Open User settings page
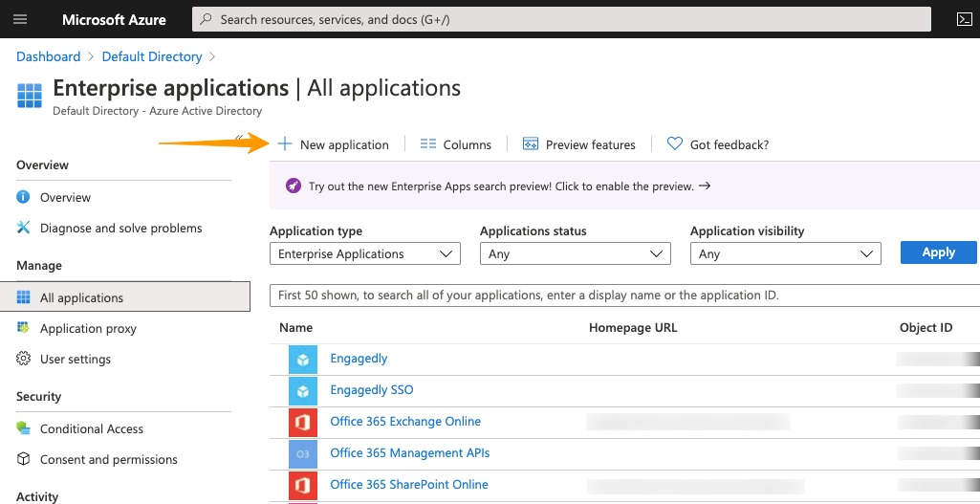The width and height of the screenshot is (980, 504). coord(76,359)
